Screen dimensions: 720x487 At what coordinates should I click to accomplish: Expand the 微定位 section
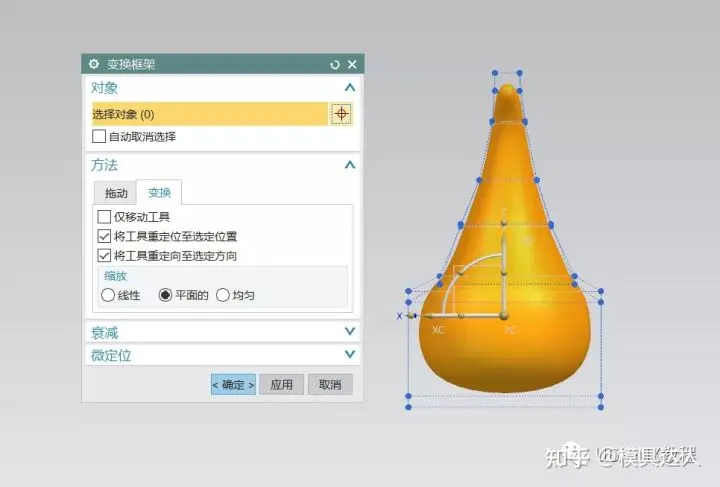[x=349, y=355]
